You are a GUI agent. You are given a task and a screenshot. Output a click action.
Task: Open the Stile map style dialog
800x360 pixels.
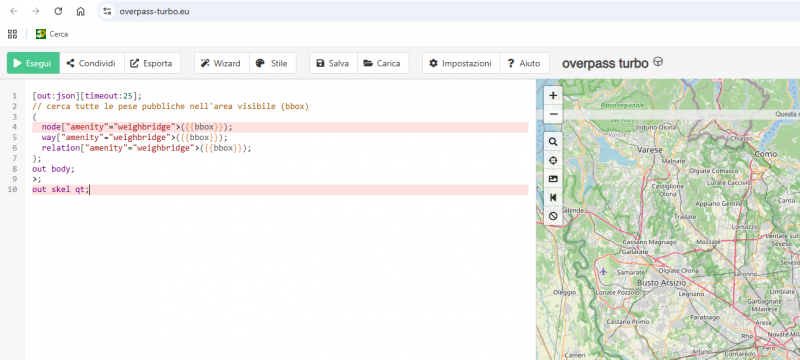pyautogui.click(x=272, y=63)
